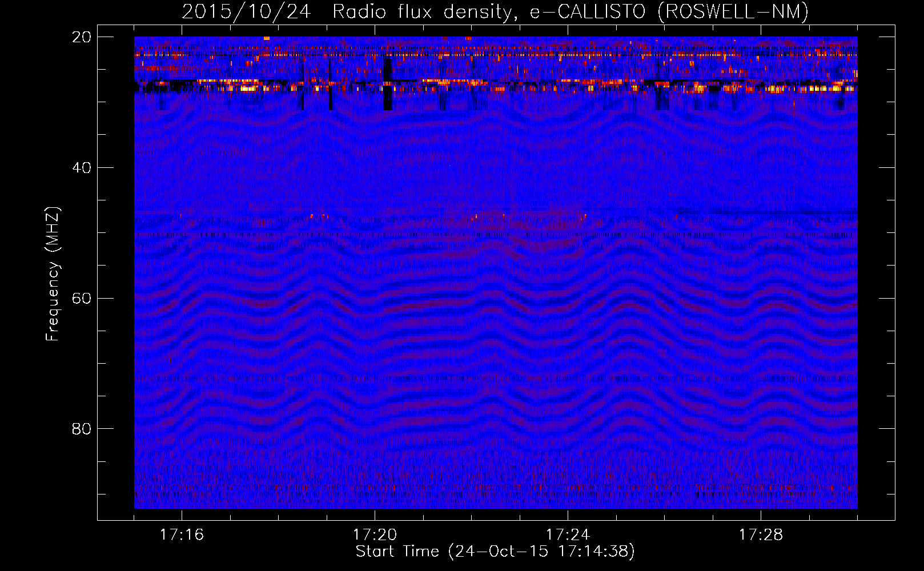Click the 17:20 time tick label

[375, 535]
